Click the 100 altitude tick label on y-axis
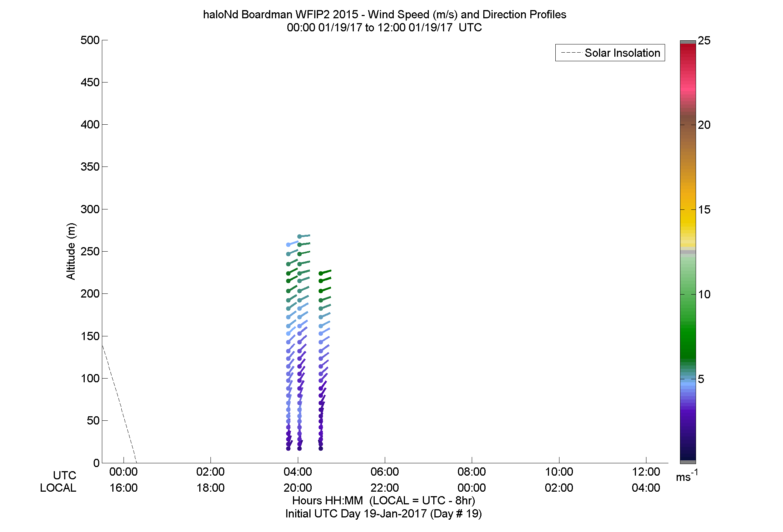 tap(90, 378)
